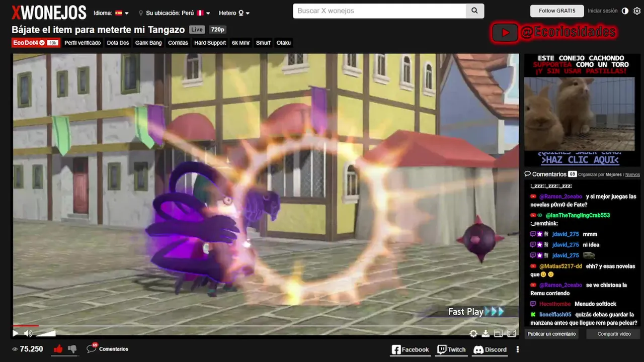Adjust the video volume slider
Viewport: 644px width, 362px height.
(46, 333)
